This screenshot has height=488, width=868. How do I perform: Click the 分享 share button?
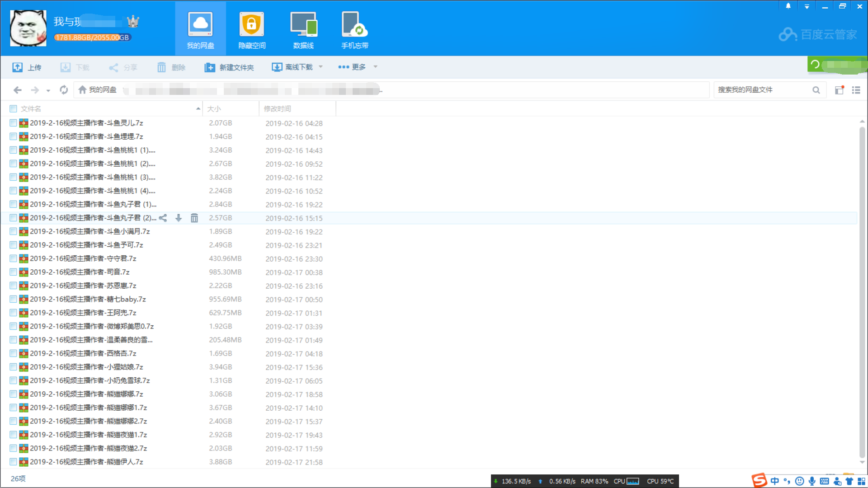coord(123,67)
